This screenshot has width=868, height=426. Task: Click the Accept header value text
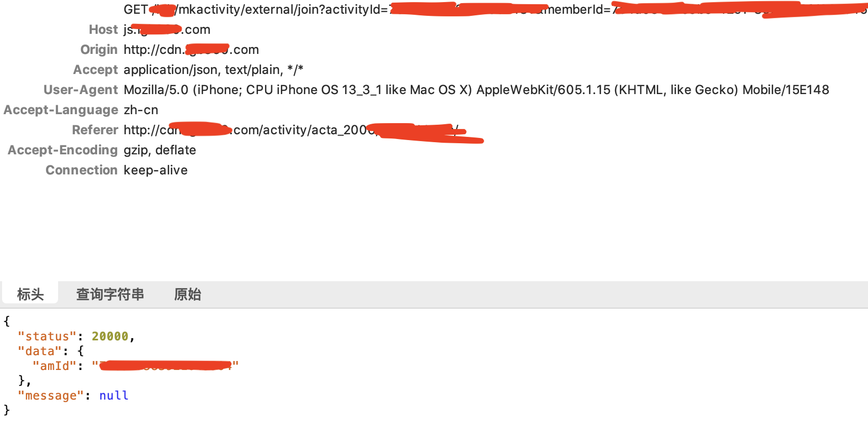[x=213, y=70]
